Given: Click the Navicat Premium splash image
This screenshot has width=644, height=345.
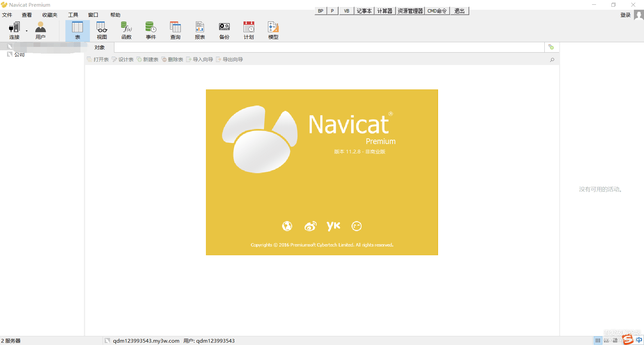Looking at the screenshot, I should (322, 172).
